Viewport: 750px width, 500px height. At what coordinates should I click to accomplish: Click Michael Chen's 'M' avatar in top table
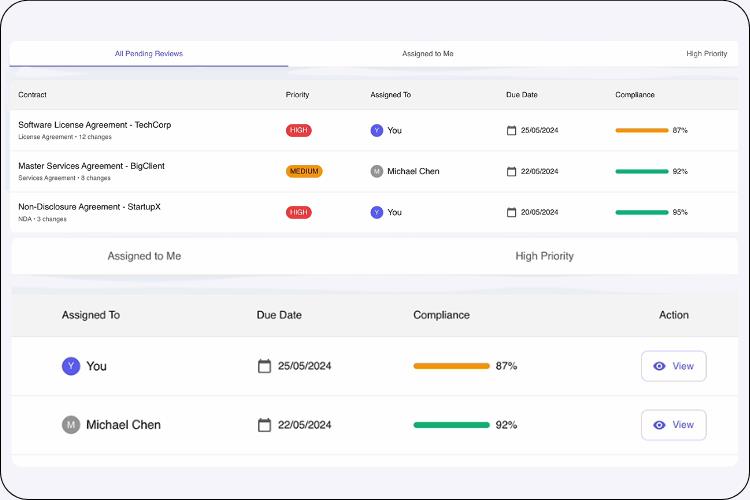click(377, 171)
